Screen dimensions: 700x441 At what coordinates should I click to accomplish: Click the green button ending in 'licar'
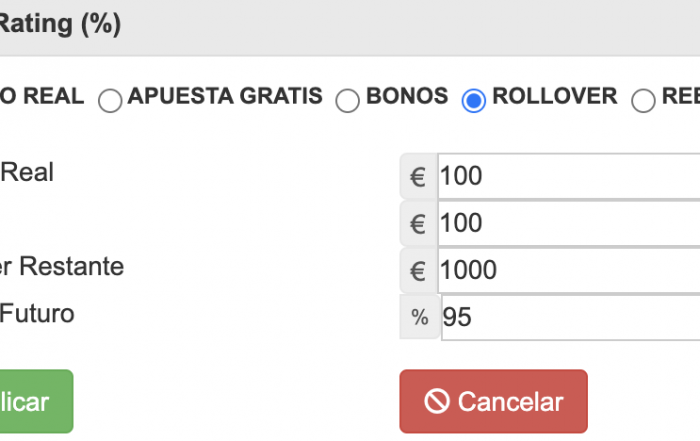[37, 401]
